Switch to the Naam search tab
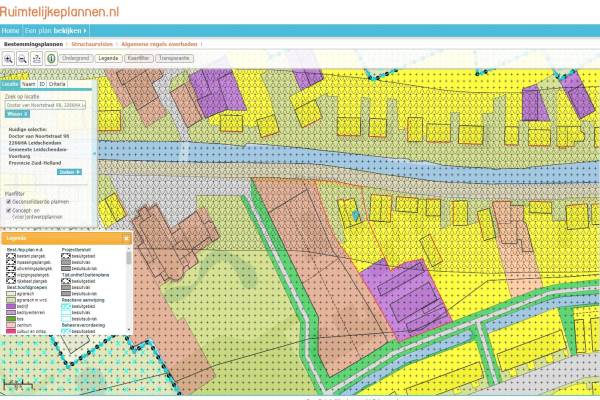This screenshot has width=600, height=400. tap(28, 86)
